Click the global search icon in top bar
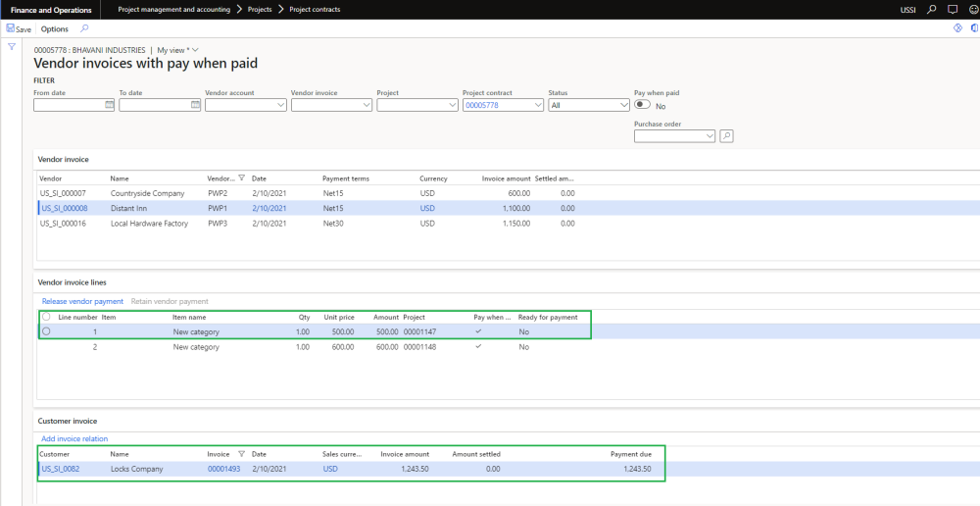The image size is (980, 506). pyautogui.click(x=931, y=9)
